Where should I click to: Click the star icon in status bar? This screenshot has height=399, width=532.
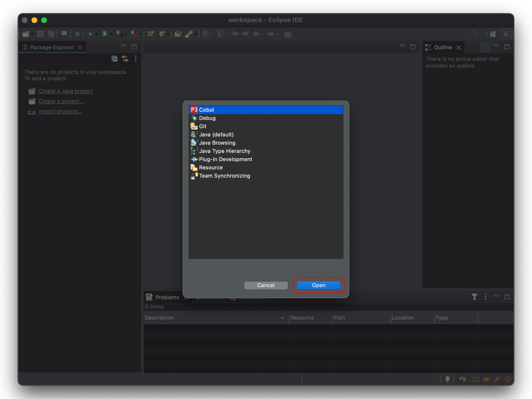(x=508, y=379)
